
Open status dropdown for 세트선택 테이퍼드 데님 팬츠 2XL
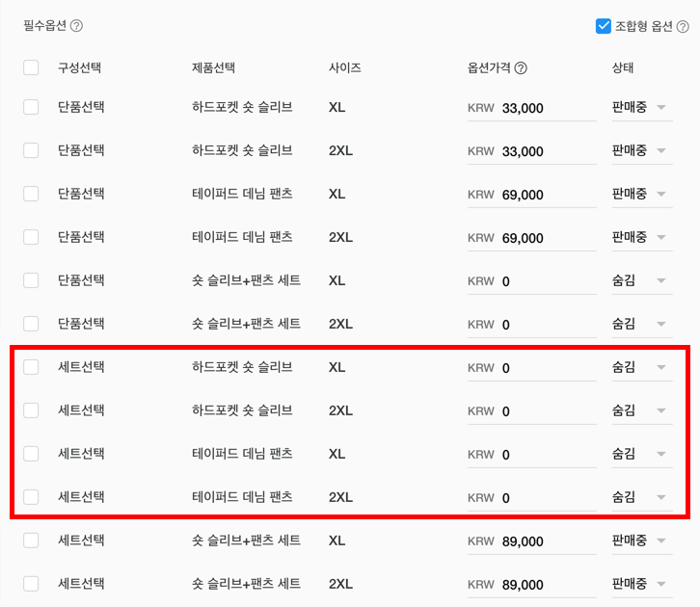pyautogui.click(x=640, y=497)
